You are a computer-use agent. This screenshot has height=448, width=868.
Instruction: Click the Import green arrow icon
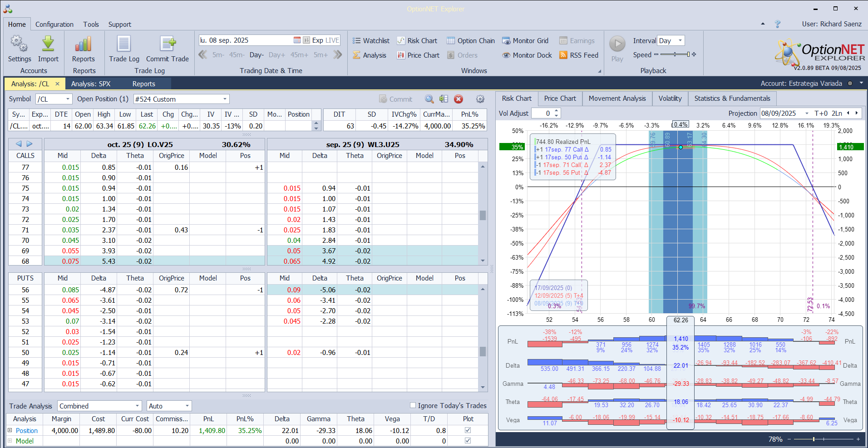[48, 44]
